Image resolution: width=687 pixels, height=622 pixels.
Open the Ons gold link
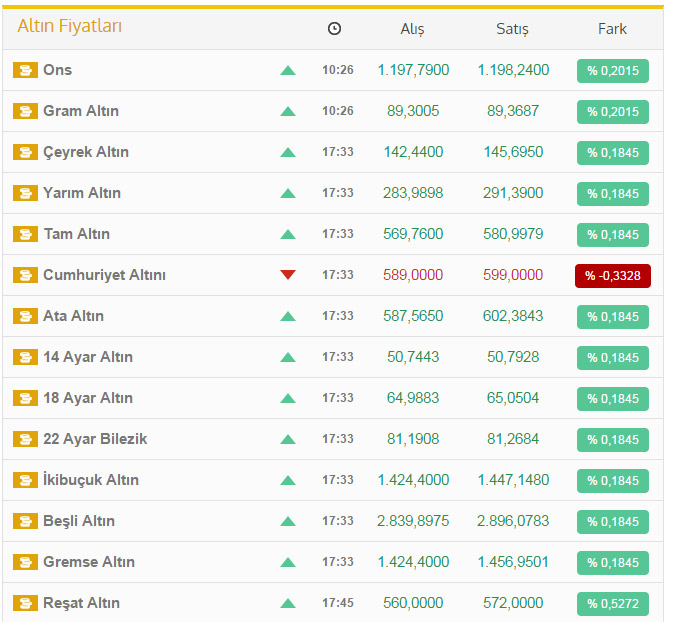pos(57,70)
